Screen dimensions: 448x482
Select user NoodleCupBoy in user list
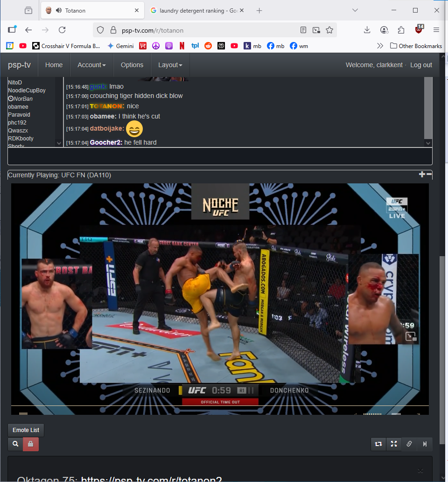click(x=27, y=91)
